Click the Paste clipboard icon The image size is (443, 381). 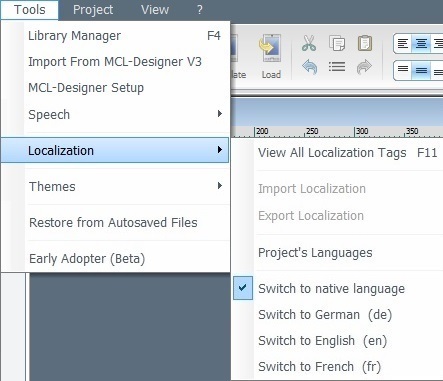(x=365, y=43)
